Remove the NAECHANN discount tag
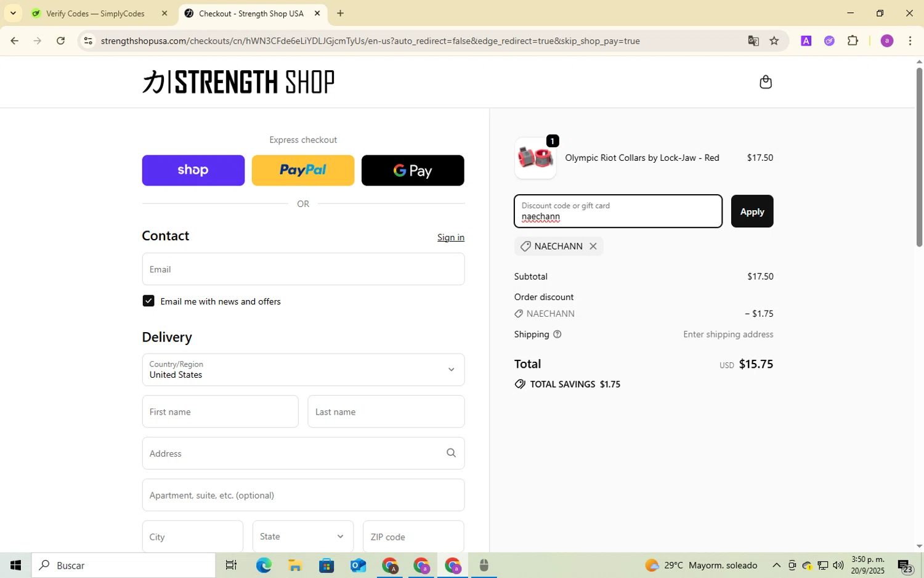Viewport: 924px width, 578px height. (593, 246)
